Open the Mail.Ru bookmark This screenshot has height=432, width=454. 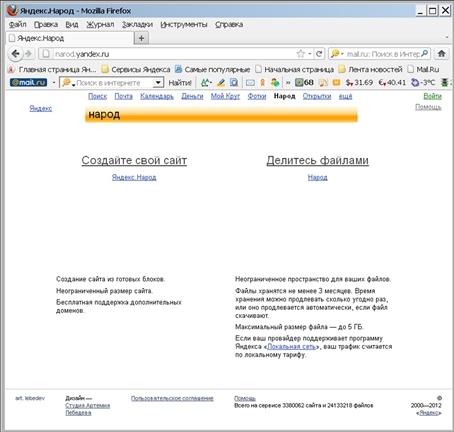(x=423, y=69)
